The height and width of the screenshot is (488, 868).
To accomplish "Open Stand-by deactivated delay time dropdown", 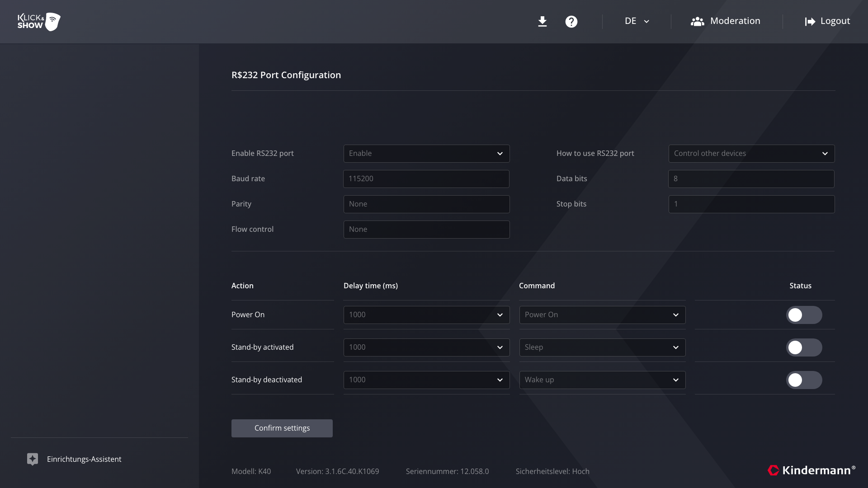I will point(427,380).
